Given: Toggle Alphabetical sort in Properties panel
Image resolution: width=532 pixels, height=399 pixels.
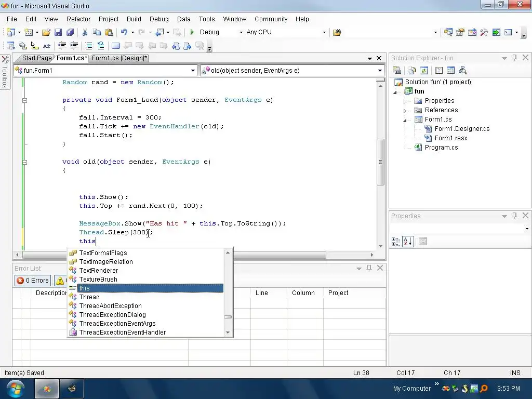Looking at the screenshot, I should tap(408, 242).
